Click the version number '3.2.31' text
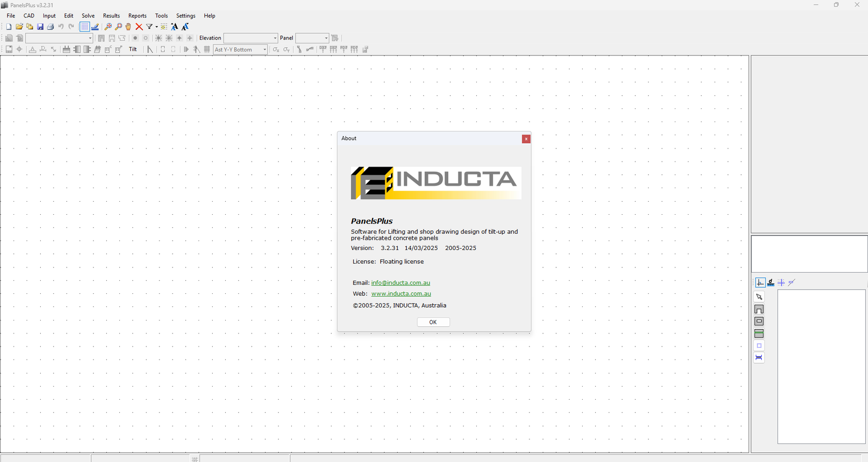Image resolution: width=868 pixels, height=462 pixels. click(x=390, y=248)
